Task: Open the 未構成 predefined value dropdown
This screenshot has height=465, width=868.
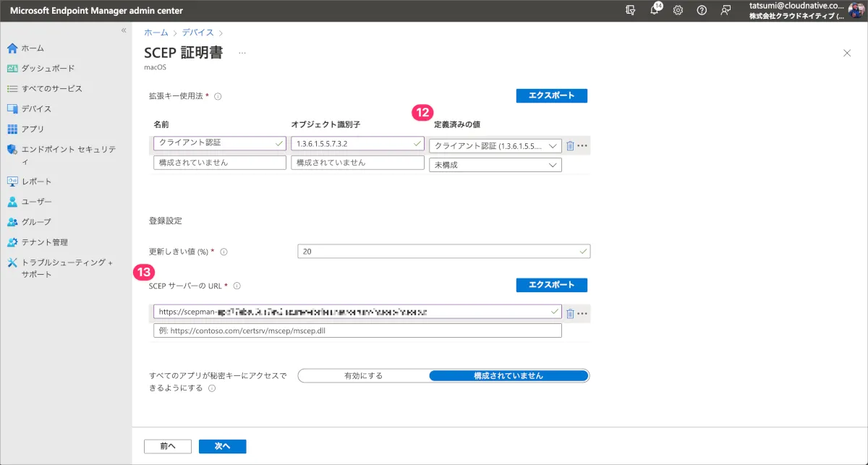Action: [495, 165]
